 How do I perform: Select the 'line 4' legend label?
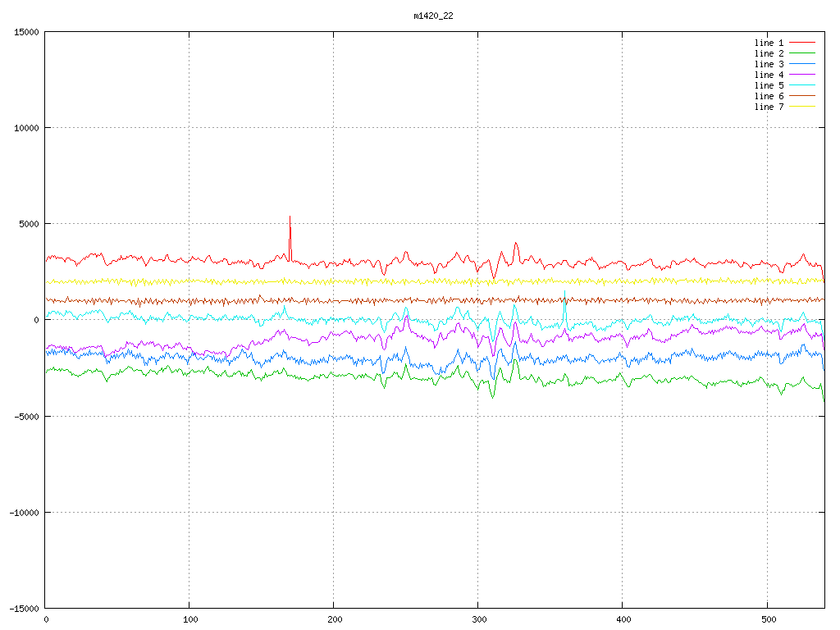click(769, 75)
